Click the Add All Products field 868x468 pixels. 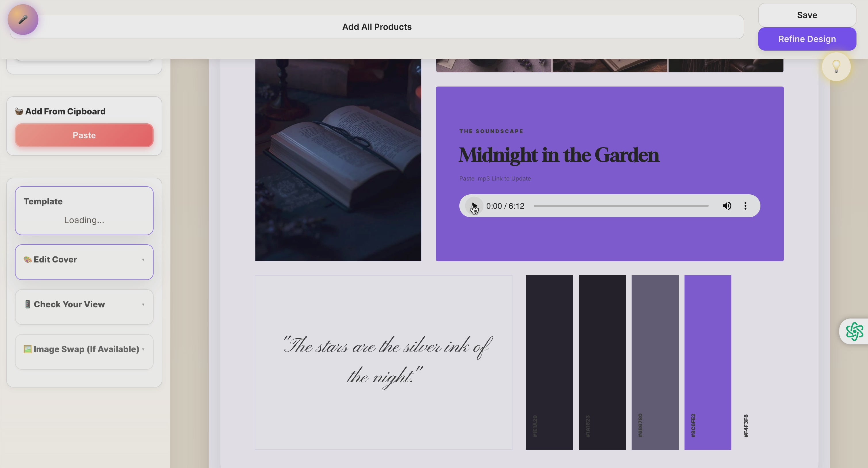377,27
